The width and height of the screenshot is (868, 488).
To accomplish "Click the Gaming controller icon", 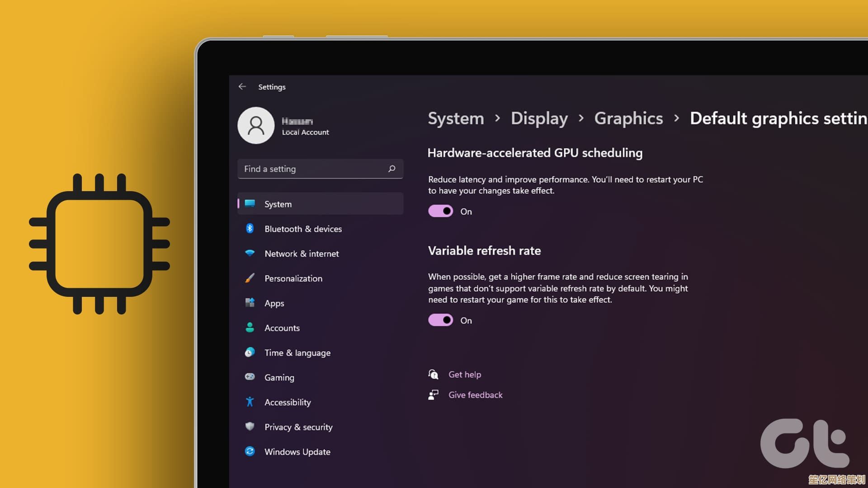I will click(x=250, y=377).
